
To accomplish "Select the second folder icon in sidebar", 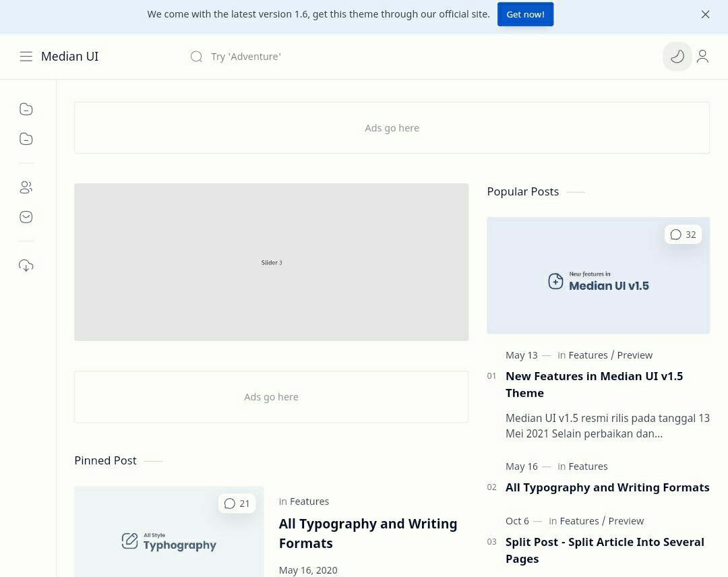I will [x=26, y=138].
